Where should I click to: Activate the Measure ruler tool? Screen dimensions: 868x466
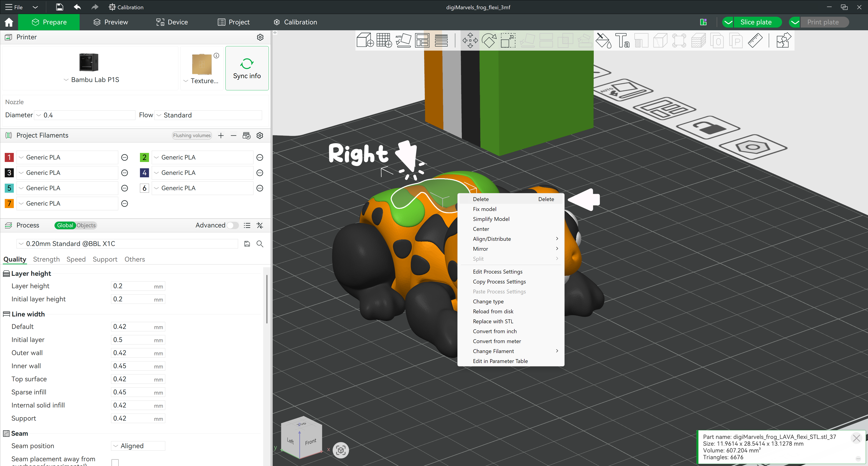755,40
